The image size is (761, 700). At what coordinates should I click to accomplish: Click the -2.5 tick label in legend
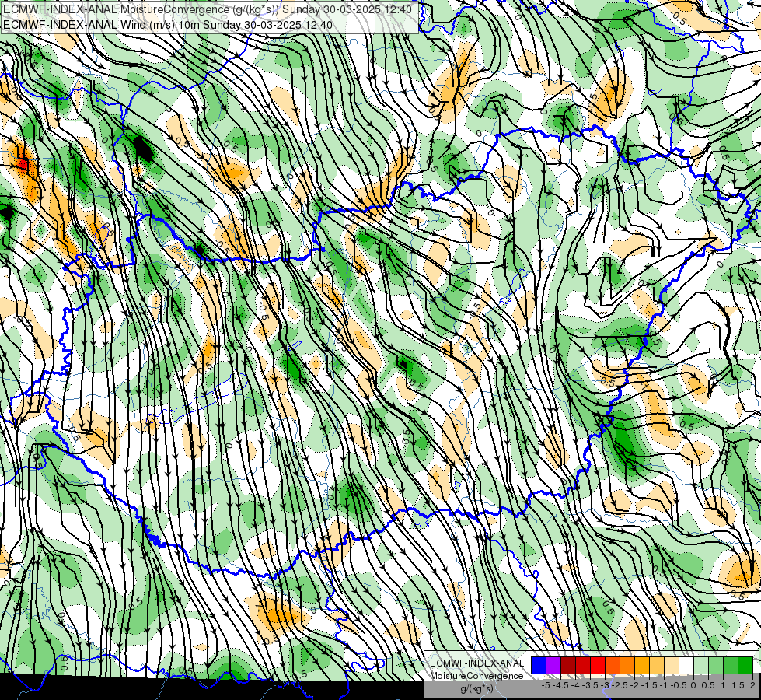(620, 685)
